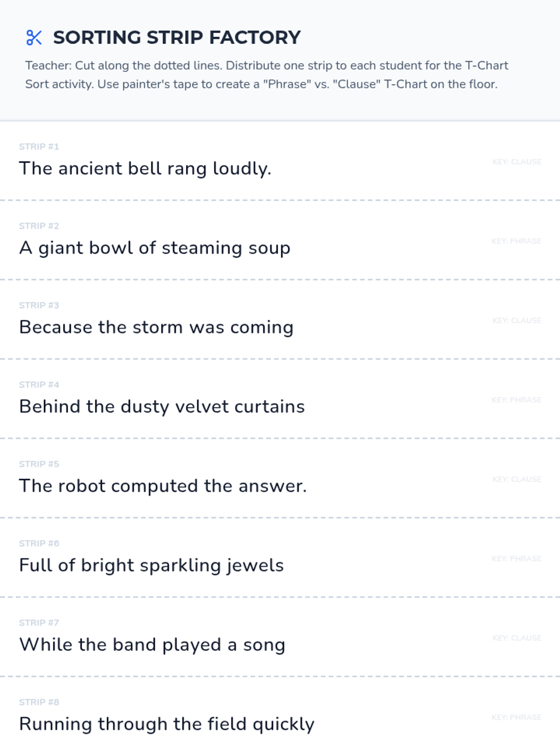Click "A giant bowl of steaming soup" text
This screenshot has width=560, height=747.
(x=154, y=248)
